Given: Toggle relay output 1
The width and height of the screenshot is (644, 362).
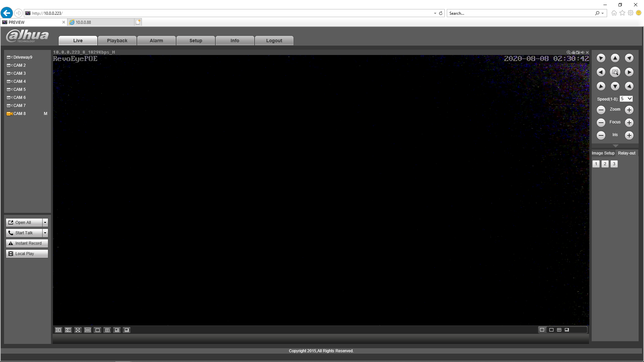Looking at the screenshot, I should [596, 164].
